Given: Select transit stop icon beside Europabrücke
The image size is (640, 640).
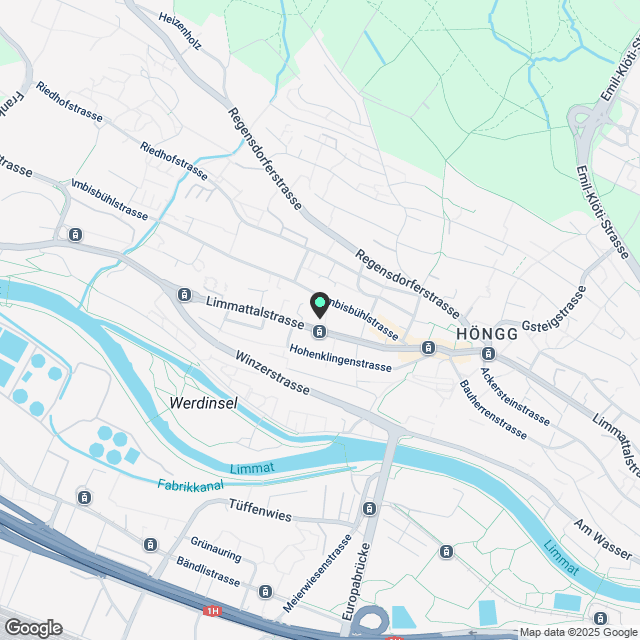Looking at the screenshot, I should pyautogui.click(x=369, y=509).
